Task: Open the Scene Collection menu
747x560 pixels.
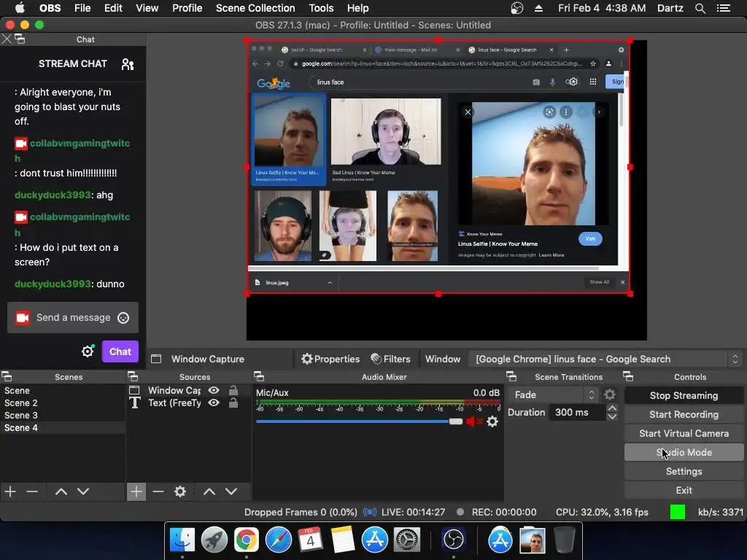Action: click(x=255, y=8)
